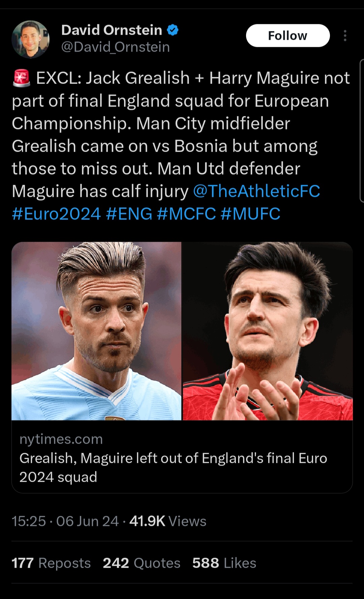
Task: View the 588 Likes list
Action: pos(224,563)
